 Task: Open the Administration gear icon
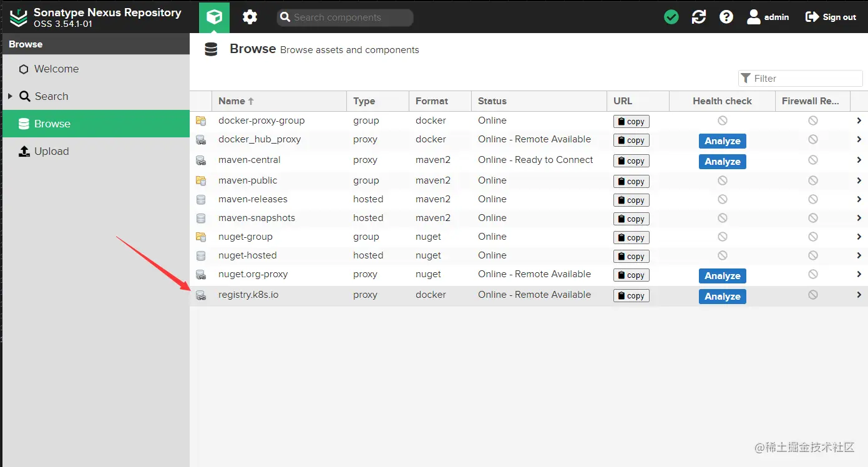(250, 17)
